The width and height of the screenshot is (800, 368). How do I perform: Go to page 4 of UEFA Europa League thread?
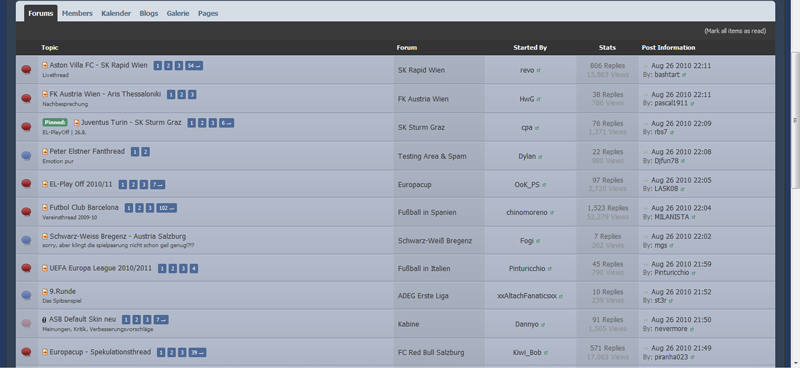click(x=194, y=268)
